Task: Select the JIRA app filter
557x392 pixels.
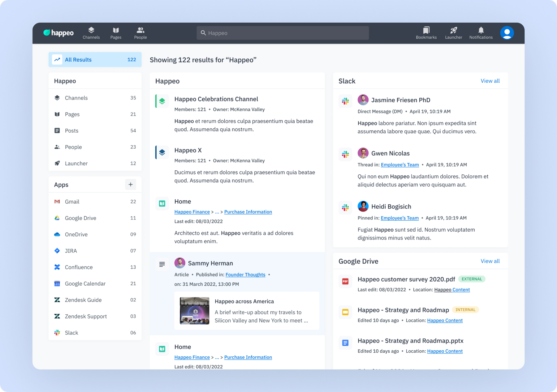Action: [95, 251]
